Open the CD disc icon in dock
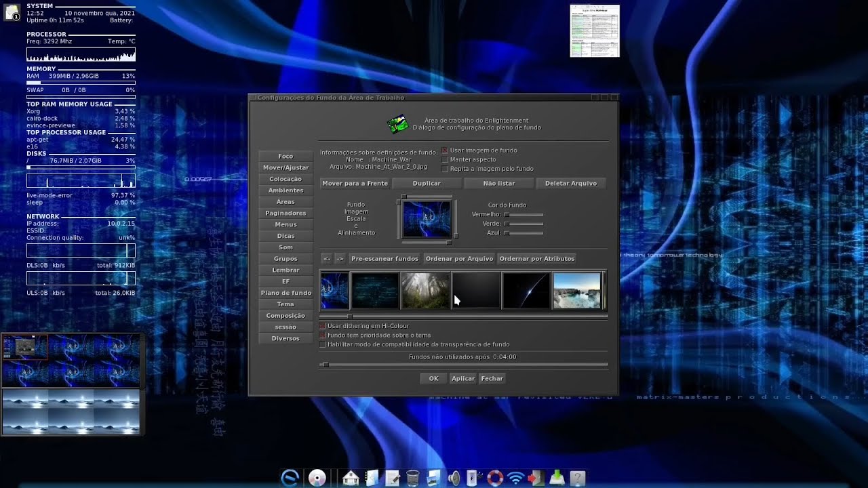Screen dimensions: 868x488 point(317,478)
